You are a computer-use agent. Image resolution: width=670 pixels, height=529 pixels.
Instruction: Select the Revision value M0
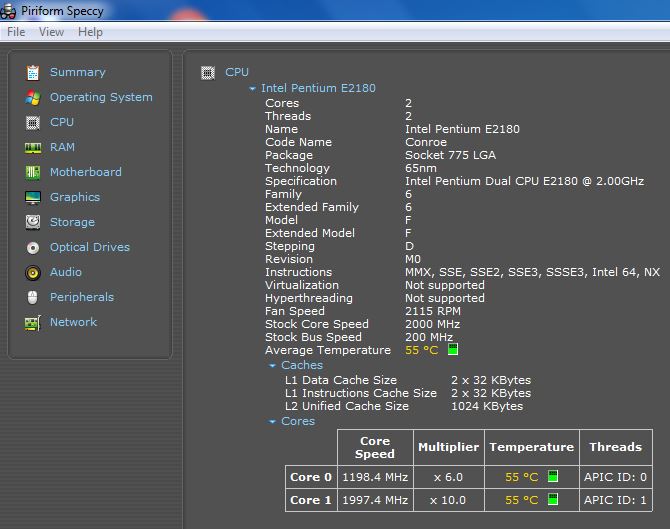click(x=413, y=259)
